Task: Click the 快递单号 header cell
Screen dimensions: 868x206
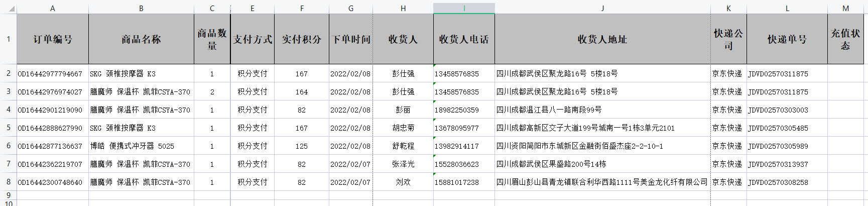Action: [x=787, y=39]
